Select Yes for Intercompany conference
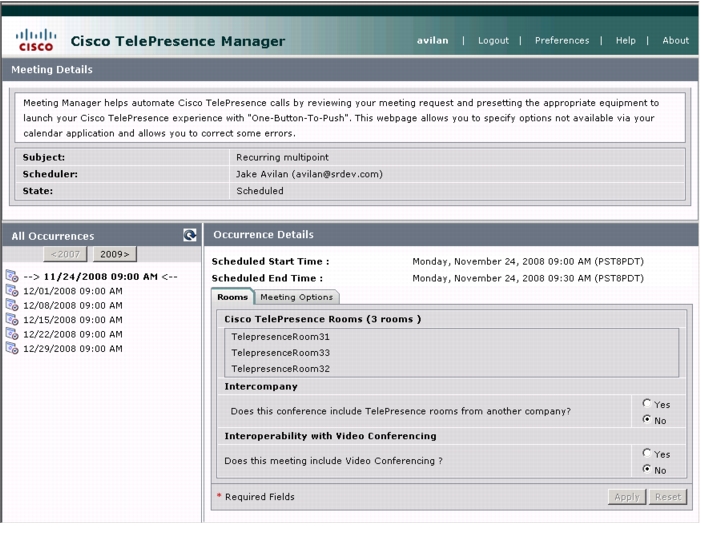701x547 pixels. pyautogui.click(x=646, y=403)
